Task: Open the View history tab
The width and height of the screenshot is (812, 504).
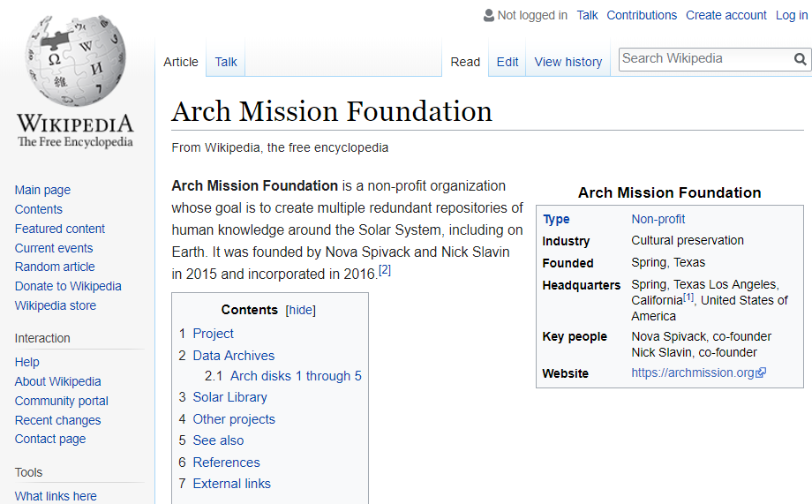Action: [x=568, y=62]
